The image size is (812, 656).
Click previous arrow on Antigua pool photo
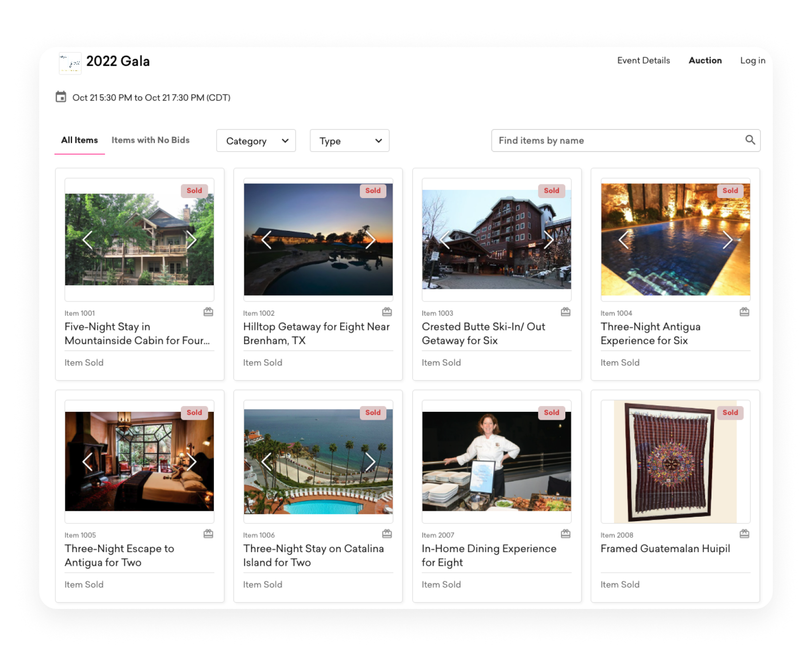[623, 240]
